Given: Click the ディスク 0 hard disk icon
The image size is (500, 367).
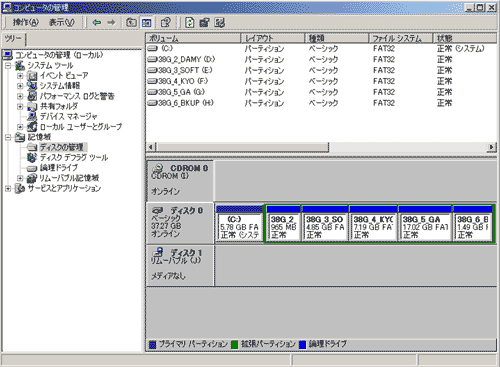Looking at the screenshot, I should (x=157, y=210).
